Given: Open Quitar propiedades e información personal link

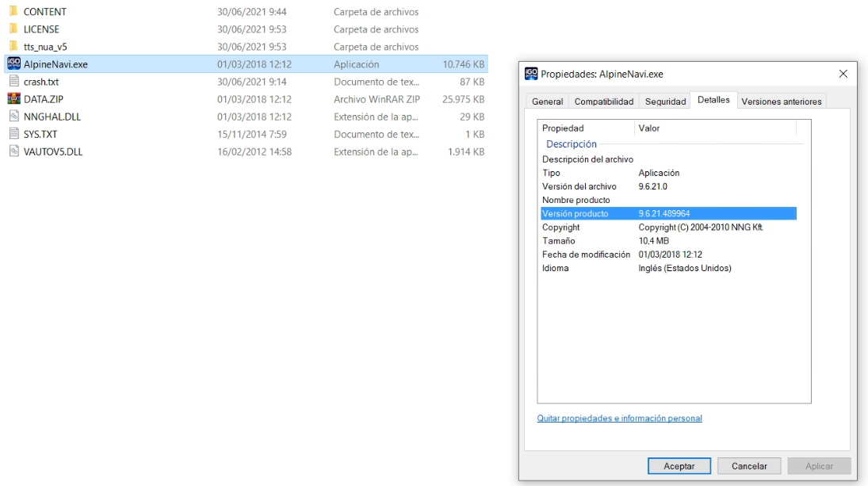Looking at the screenshot, I should (619, 419).
